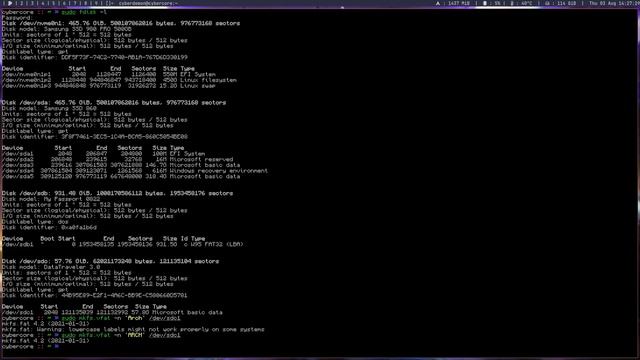Click the disk icon in the status bar

coord(547,3)
